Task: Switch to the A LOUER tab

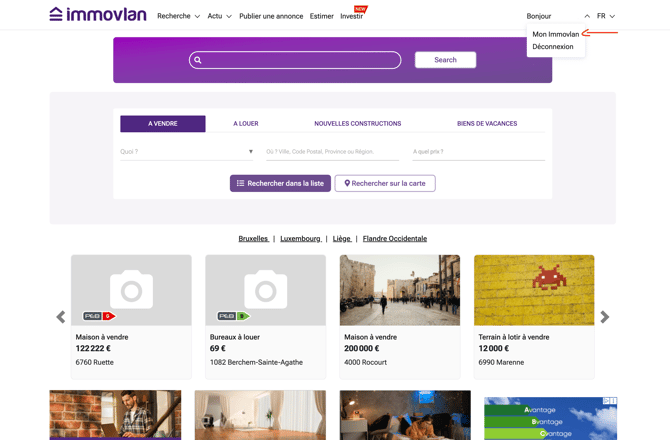Action: 246,124
